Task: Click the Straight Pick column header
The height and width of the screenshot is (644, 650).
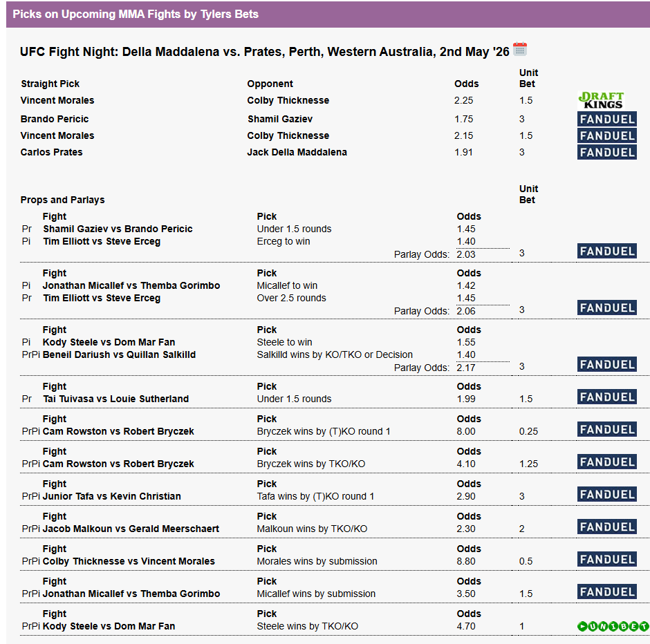Action: click(x=50, y=84)
